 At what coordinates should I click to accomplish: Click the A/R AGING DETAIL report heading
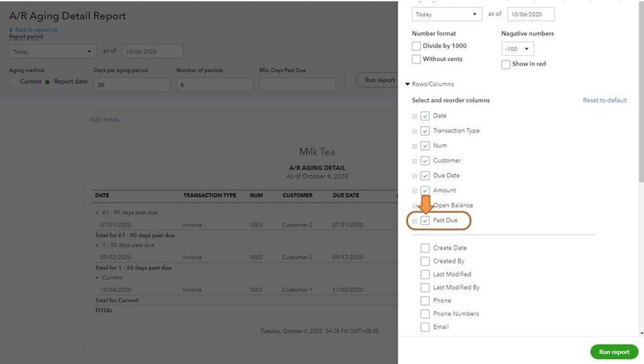pyautogui.click(x=317, y=168)
